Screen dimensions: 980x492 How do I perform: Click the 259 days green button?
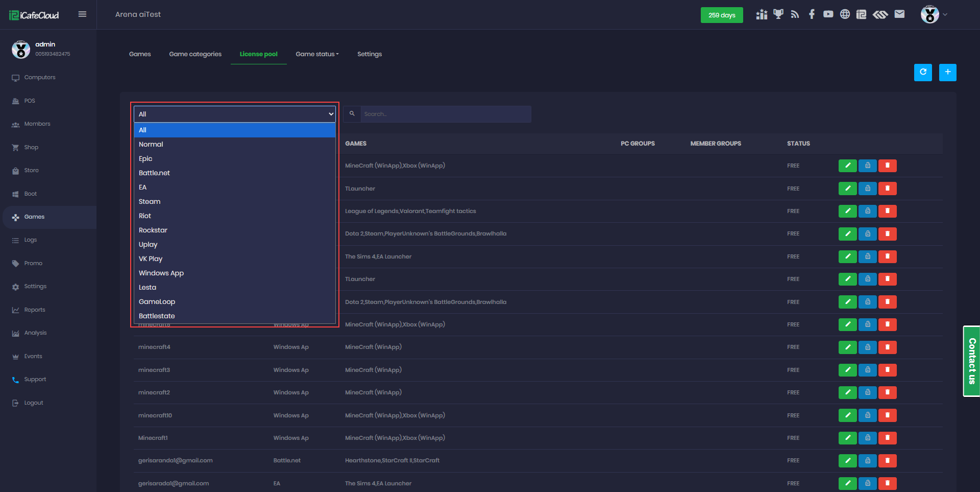pos(721,15)
